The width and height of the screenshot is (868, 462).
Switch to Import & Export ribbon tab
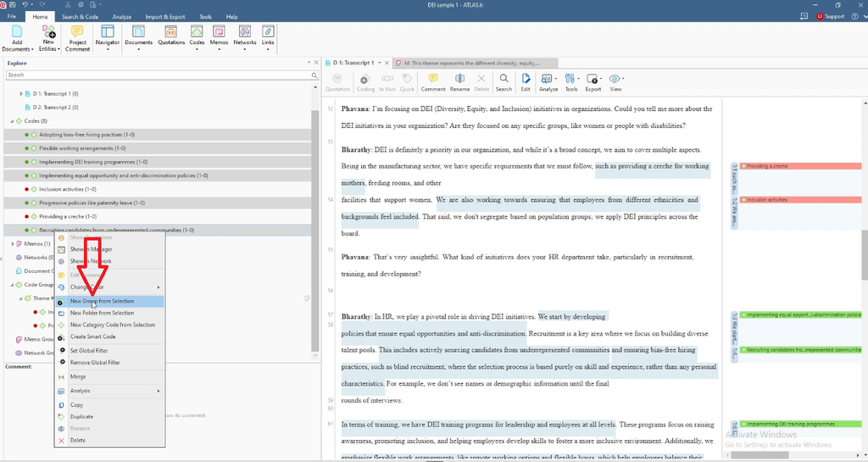[x=165, y=17]
